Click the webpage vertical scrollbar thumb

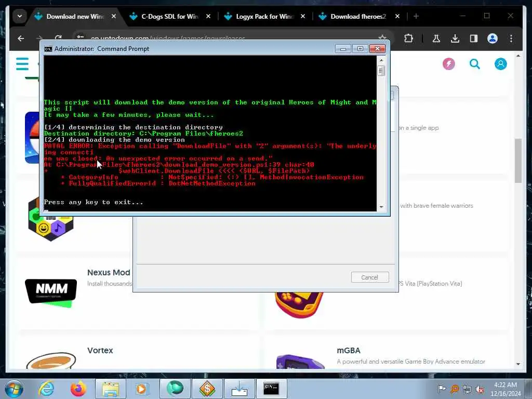click(518, 161)
